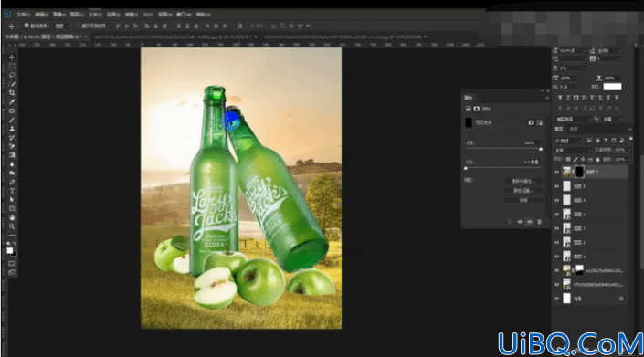Click lock transparent pixels icon in Layers

point(568,159)
